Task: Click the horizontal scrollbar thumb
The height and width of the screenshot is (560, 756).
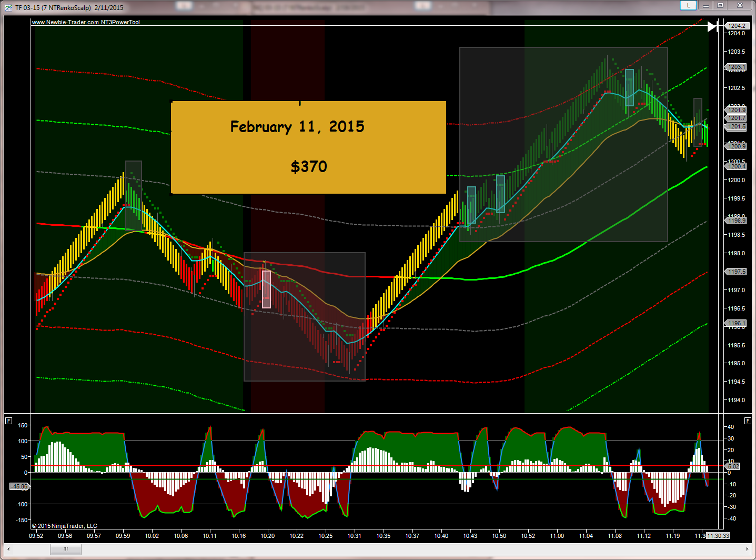Action: point(66,549)
